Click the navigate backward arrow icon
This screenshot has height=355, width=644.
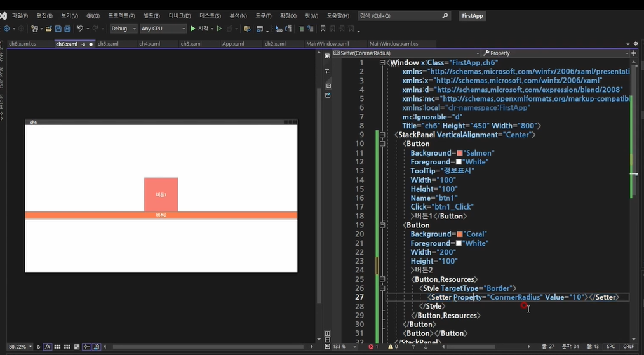pos(6,29)
